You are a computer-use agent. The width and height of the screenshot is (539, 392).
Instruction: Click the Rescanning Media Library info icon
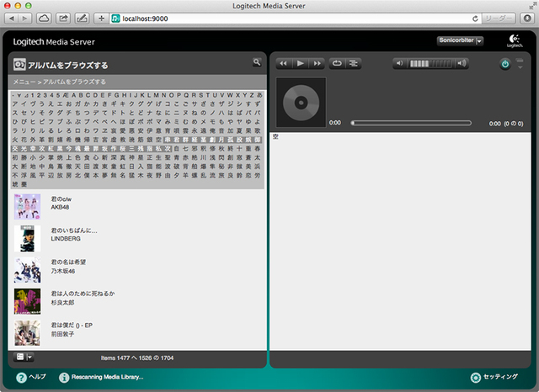coord(64,378)
